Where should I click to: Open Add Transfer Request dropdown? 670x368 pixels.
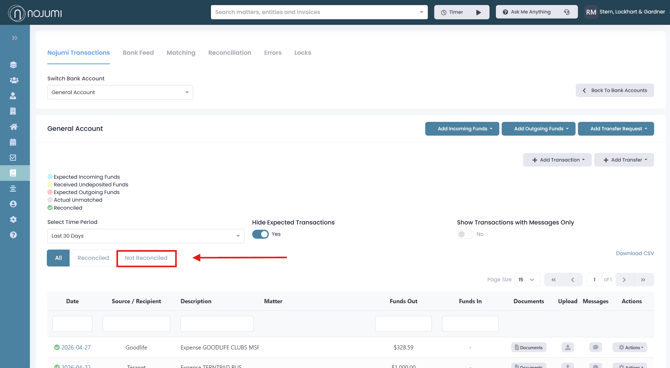[x=616, y=129]
